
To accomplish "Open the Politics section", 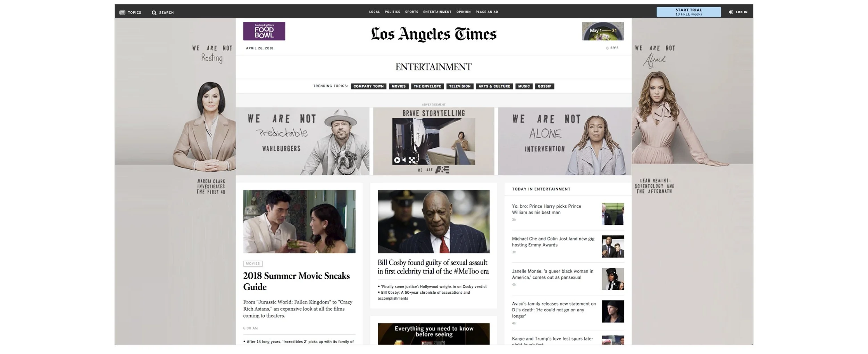I will point(392,12).
